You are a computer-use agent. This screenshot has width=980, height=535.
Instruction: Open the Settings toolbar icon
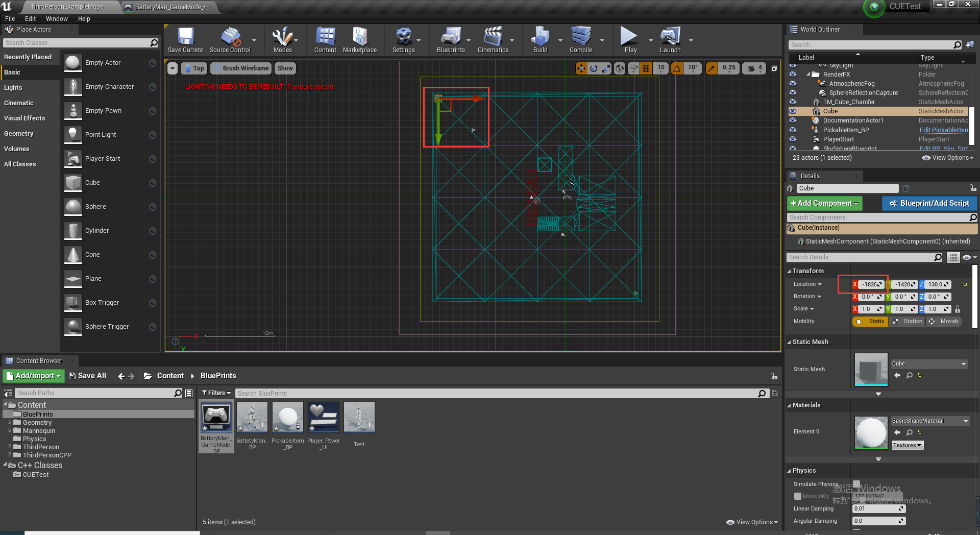pyautogui.click(x=403, y=40)
